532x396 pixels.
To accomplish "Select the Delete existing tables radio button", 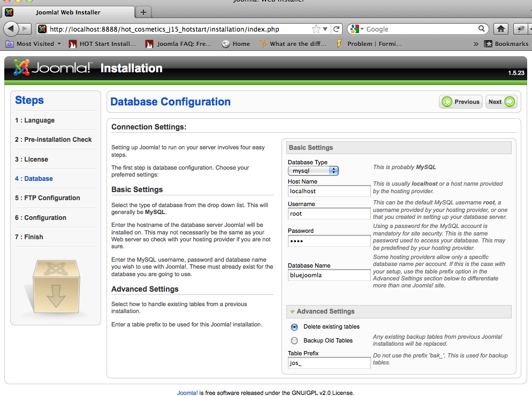I will coord(294,327).
